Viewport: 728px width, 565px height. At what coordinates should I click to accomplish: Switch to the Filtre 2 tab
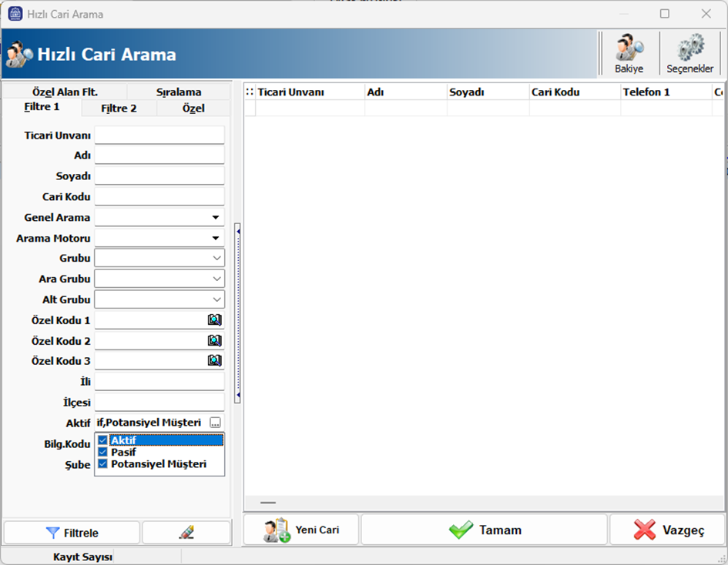coord(119,109)
